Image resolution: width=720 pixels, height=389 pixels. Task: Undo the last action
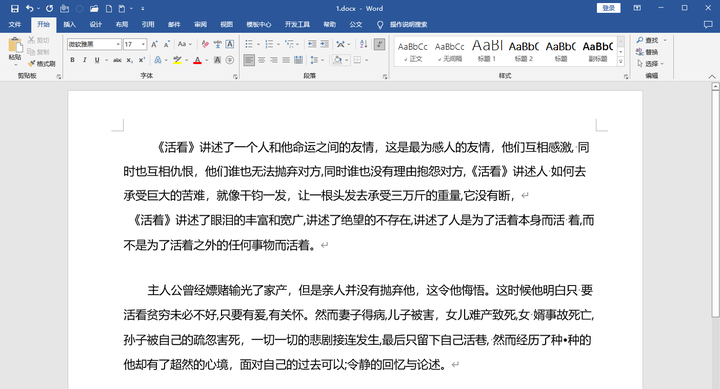pyautogui.click(x=29, y=8)
